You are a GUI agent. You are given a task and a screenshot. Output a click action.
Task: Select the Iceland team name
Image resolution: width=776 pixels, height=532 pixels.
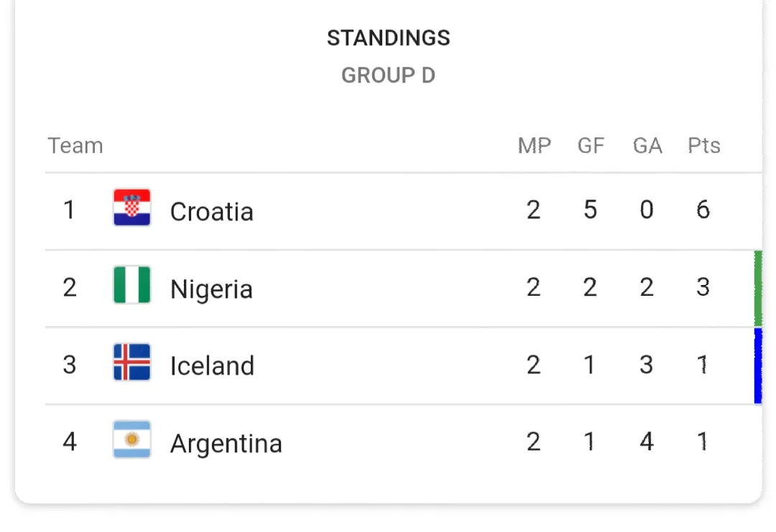coord(212,366)
